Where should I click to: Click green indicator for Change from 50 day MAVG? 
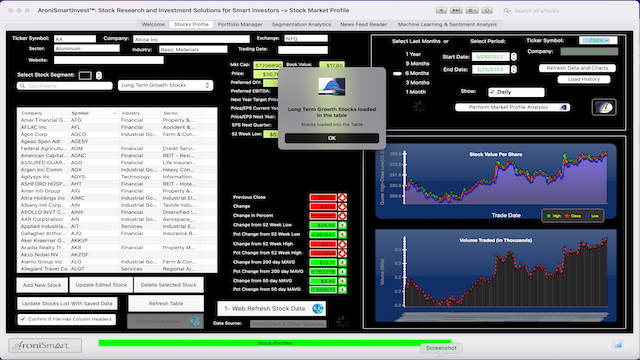342,281
